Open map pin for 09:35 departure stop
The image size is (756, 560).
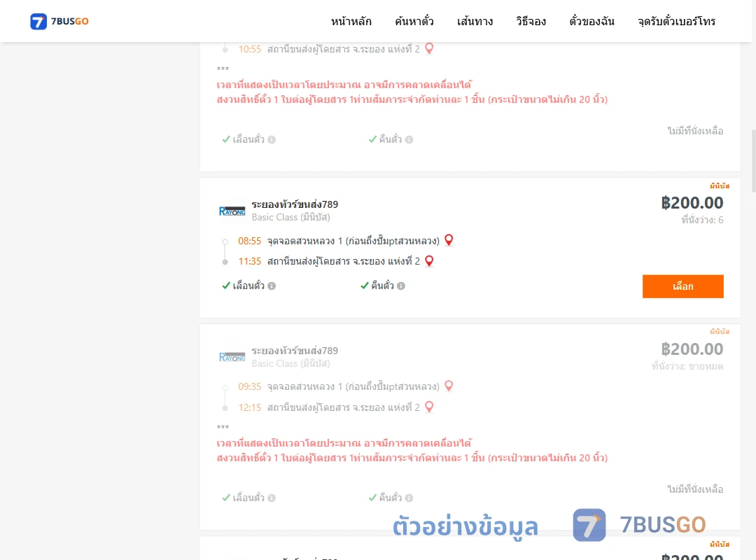pyautogui.click(x=449, y=386)
